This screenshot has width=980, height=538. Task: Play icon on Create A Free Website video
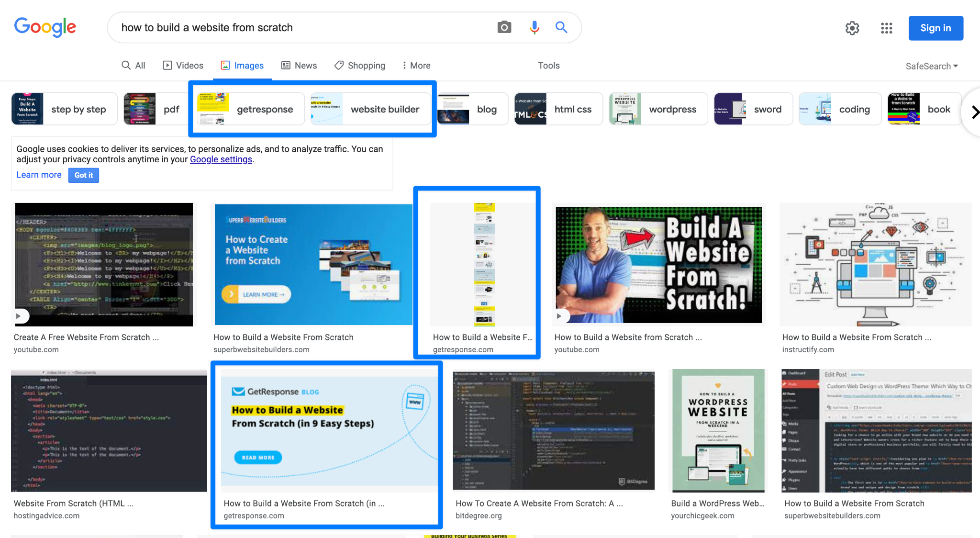point(19,316)
